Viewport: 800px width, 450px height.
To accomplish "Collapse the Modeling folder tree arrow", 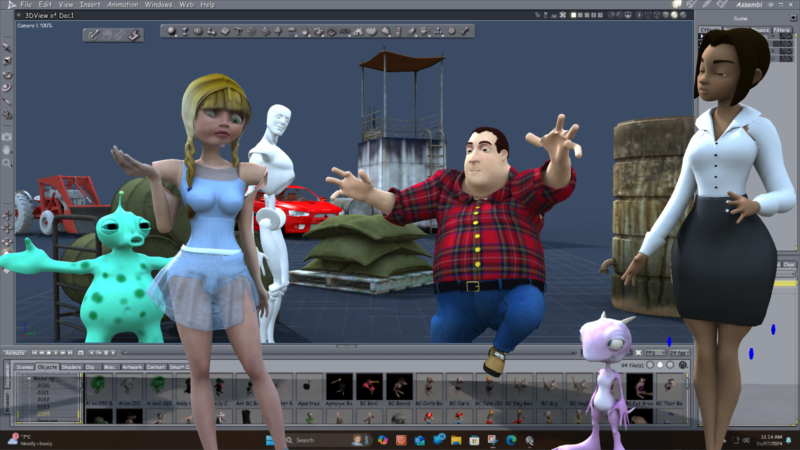I will pyautogui.click(x=29, y=379).
